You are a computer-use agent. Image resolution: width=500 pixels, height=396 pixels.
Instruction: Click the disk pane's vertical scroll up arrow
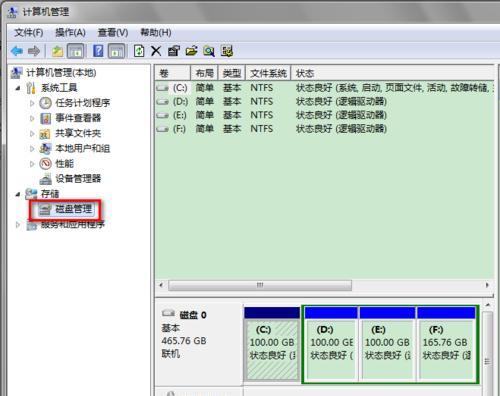[487, 306]
